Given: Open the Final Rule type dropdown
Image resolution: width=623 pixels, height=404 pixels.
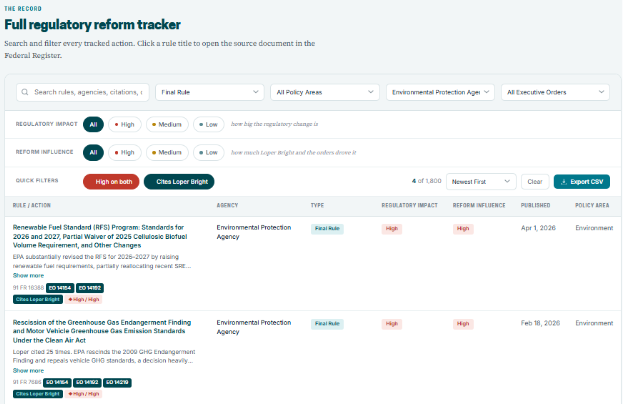Looking at the screenshot, I should (x=210, y=92).
